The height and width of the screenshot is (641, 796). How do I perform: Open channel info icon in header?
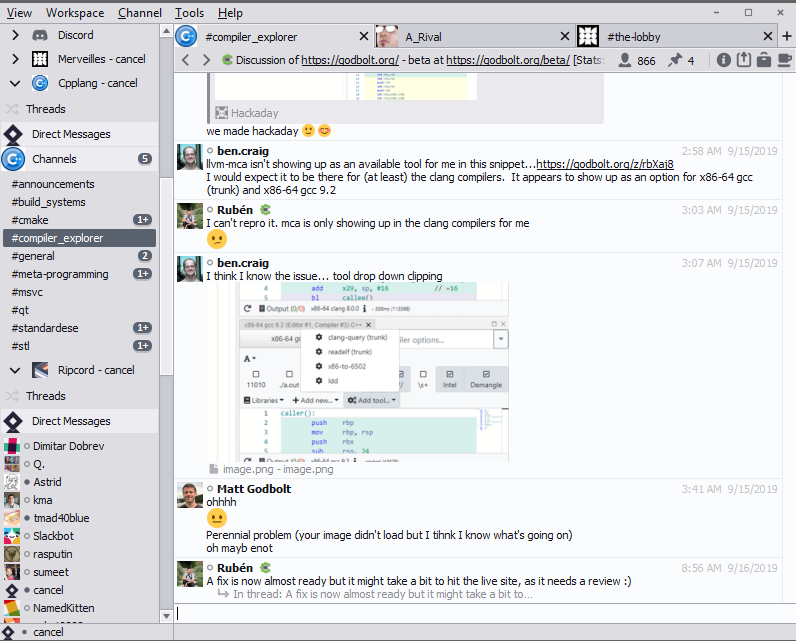point(723,60)
